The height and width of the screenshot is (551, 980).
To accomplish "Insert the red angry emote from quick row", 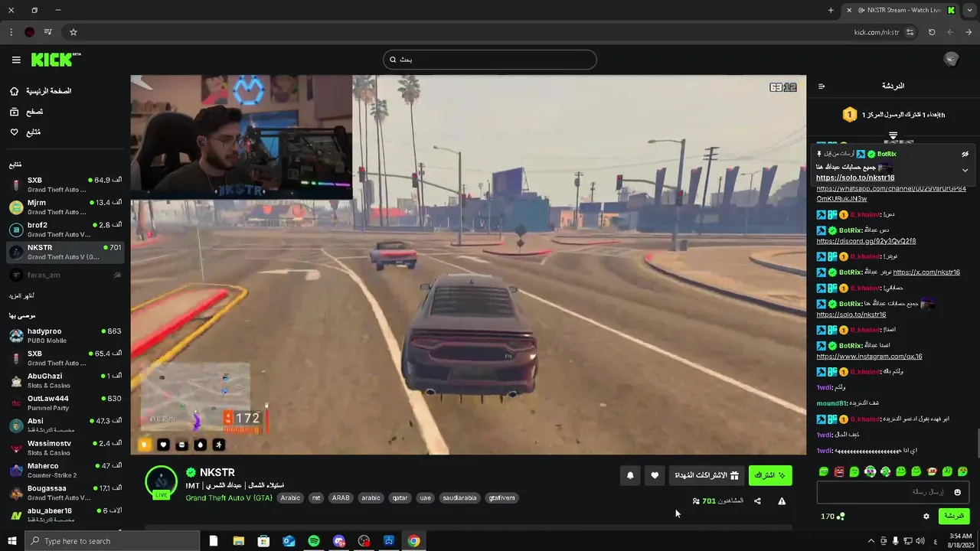I will click(839, 471).
